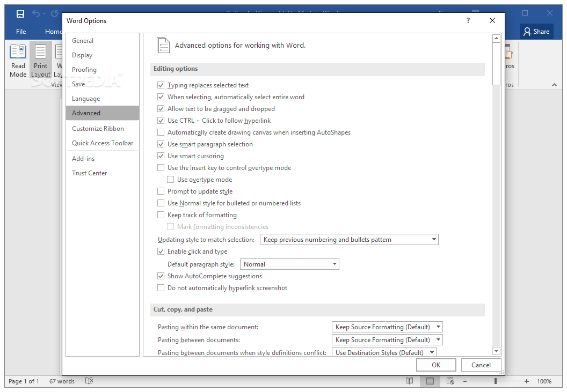Enable Use overtype mode checkbox

tap(170, 180)
